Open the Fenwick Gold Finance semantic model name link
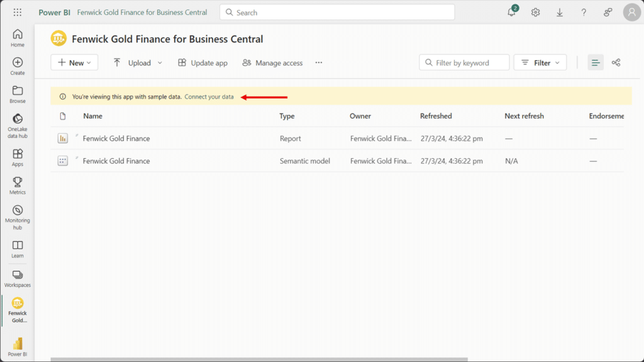 coord(116,161)
